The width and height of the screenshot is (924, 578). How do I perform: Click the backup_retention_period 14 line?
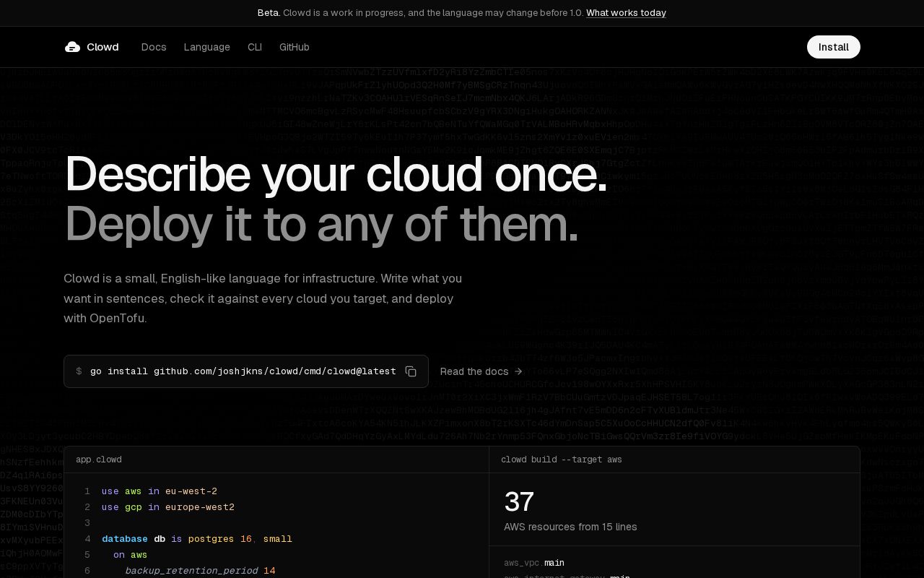(x=200, y=571)
